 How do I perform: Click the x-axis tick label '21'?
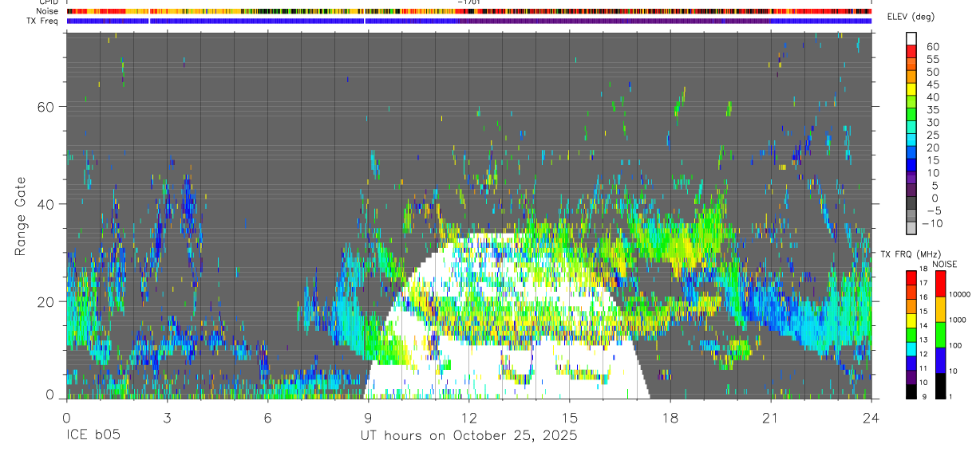click(x=771, y=418)
